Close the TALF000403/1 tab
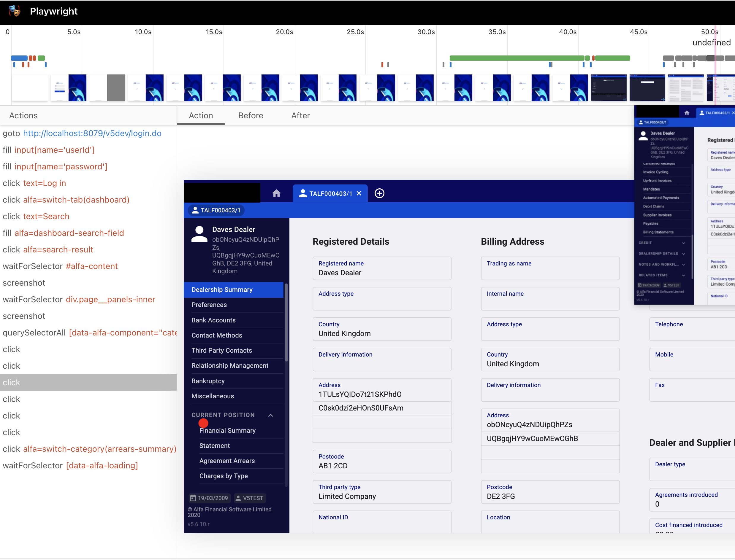Image resolution: width=735 pixels, height=560 pixels. (x=359, y=193)
